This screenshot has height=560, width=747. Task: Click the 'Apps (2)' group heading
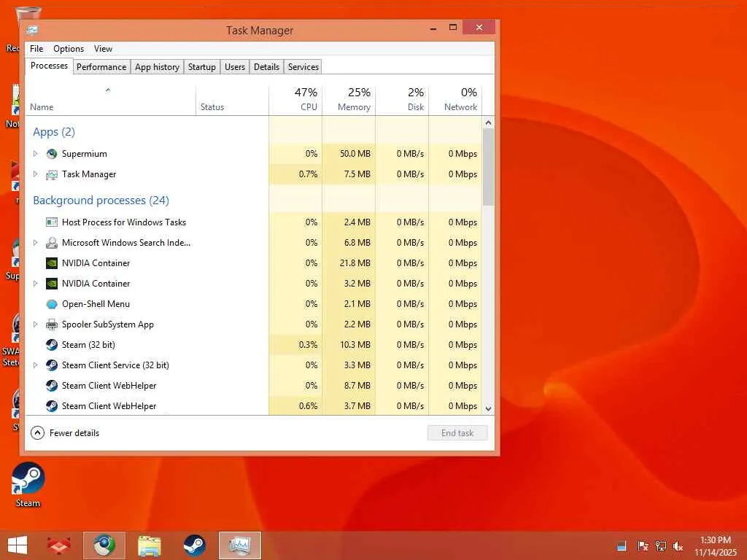coord(54,132)
